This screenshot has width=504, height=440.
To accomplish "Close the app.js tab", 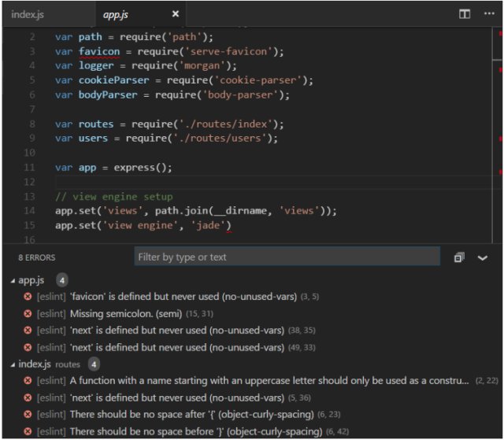I will pyautogui.click(x=175, y=14).
